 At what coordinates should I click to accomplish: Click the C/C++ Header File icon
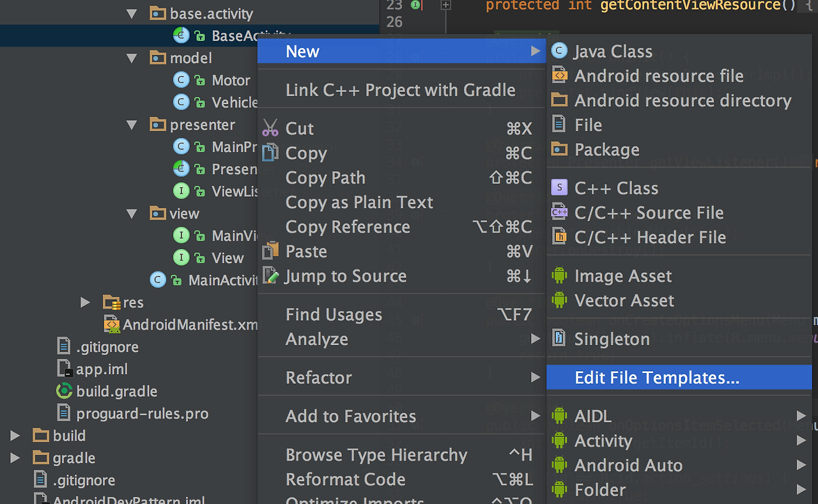pyautogui.click(x=559, y=237)
